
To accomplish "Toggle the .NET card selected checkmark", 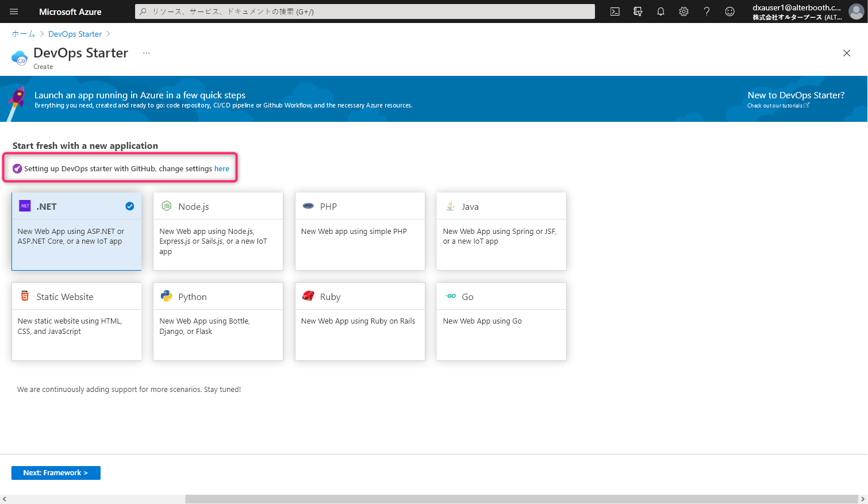I will point(130,206).
